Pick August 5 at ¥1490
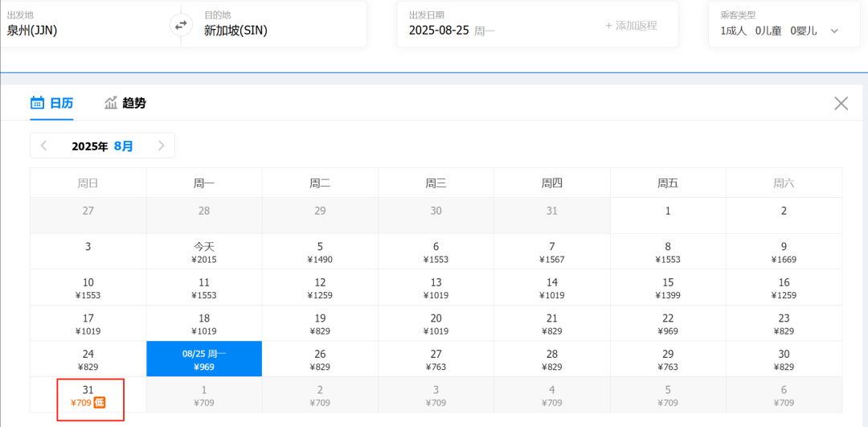 pyautogui.click(x=320, y=252)
